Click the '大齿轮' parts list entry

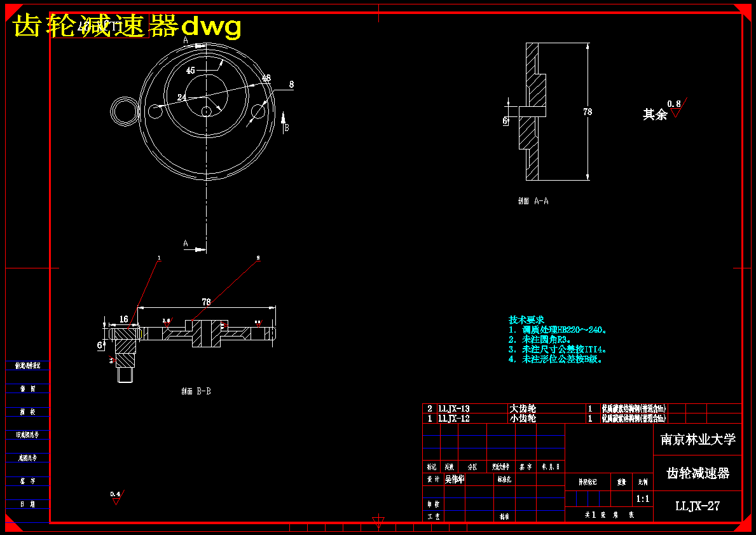pos(523,408)
